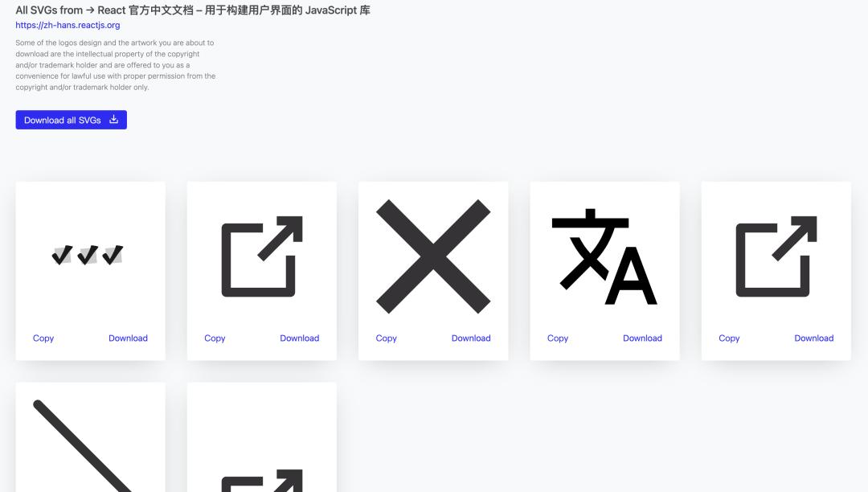Select the second external link SVG icon
The image size is (868, 492).
tap(775, 256)
